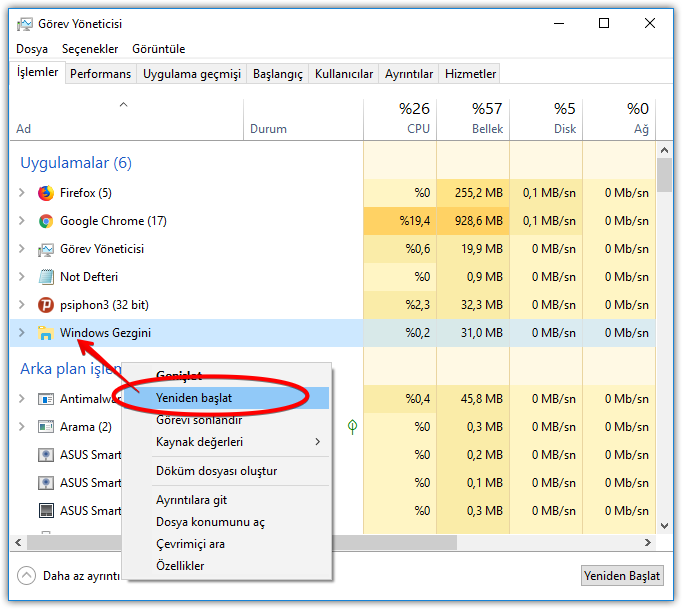682x609 pixels.
Task: Switch to the Hizmetler tab
Action: coord(470,74)
